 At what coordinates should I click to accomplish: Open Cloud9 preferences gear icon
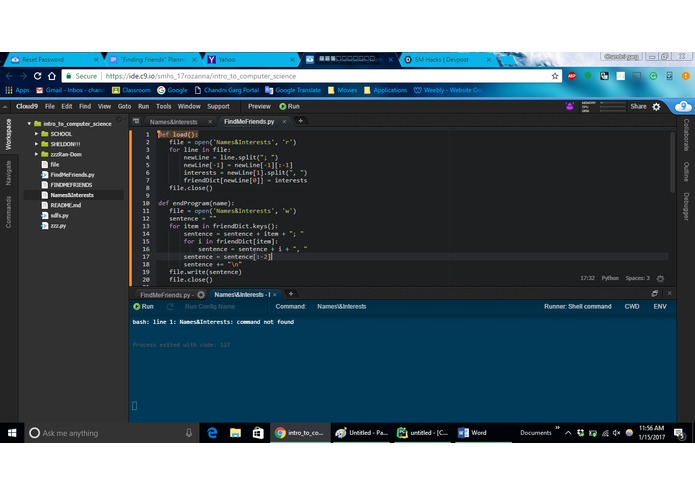click(656, 106)
